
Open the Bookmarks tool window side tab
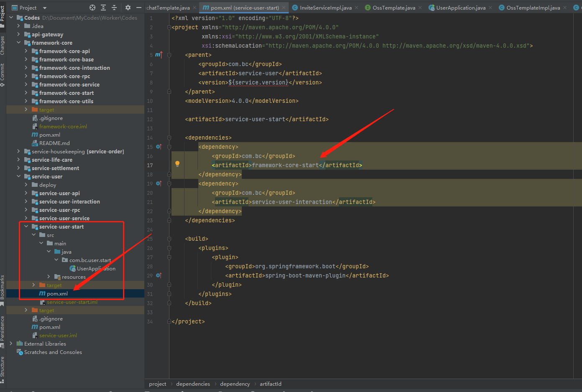pyautogui.click(x=3, y=290)
